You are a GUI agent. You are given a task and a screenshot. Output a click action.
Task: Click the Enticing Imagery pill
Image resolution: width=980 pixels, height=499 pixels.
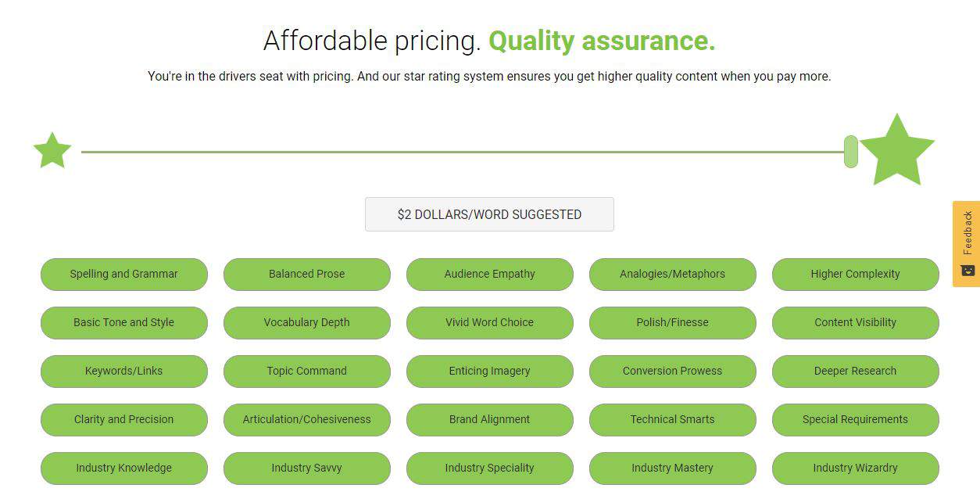490,372
